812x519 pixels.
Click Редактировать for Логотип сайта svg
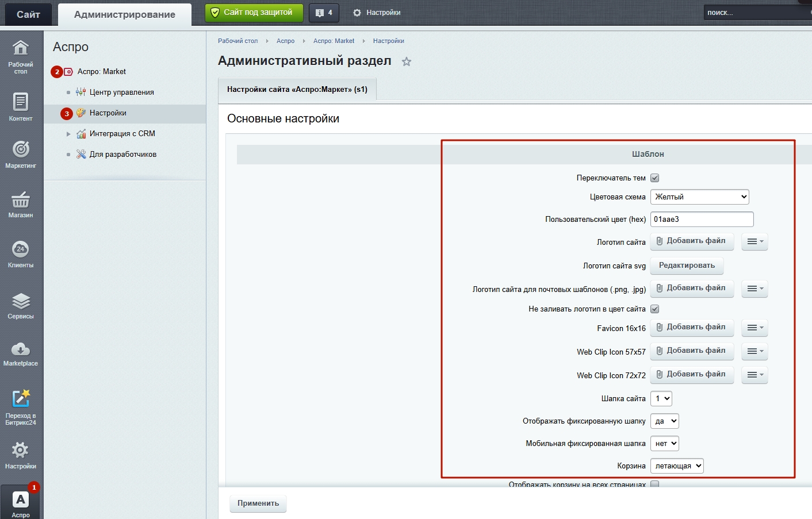687,266
